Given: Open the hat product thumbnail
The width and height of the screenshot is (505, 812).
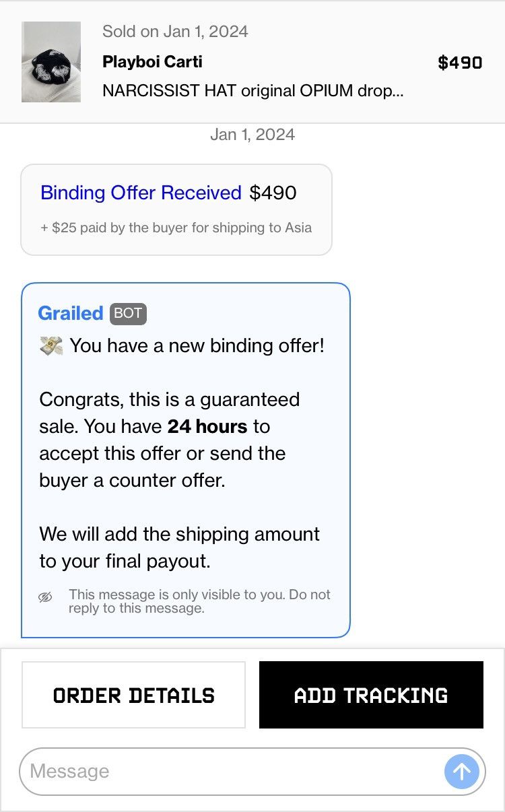Looking at the screenshot, I should (x=51, y=62).
